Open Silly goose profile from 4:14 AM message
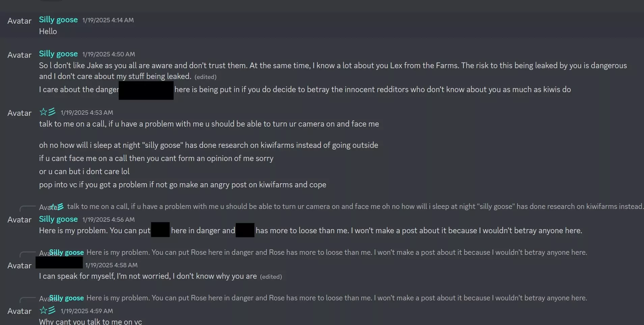 [58, 20]
